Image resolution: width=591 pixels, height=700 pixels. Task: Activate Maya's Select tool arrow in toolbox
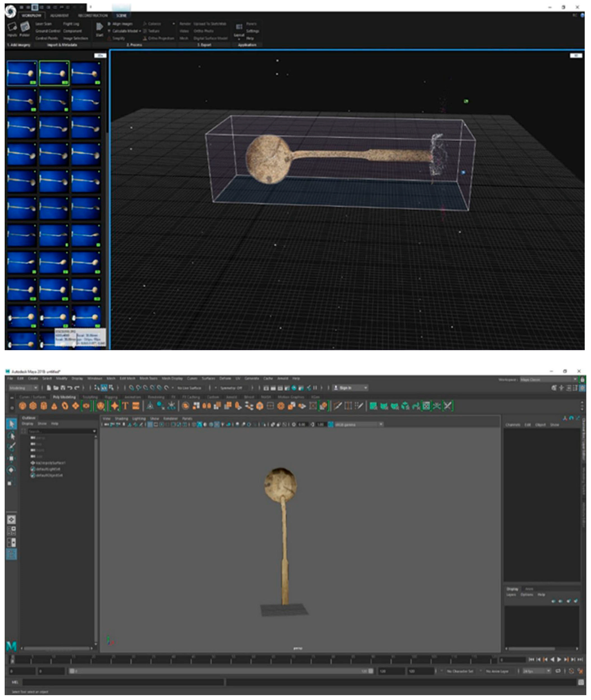[x=11, y=424]
